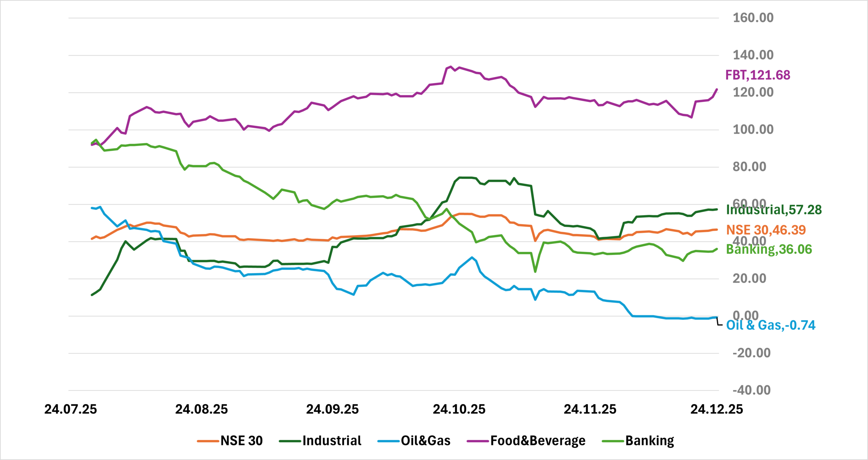Select the Oil & Gas,-0.74 data label
This screenshot has height=460, width=868.
(x=770, y=325)
